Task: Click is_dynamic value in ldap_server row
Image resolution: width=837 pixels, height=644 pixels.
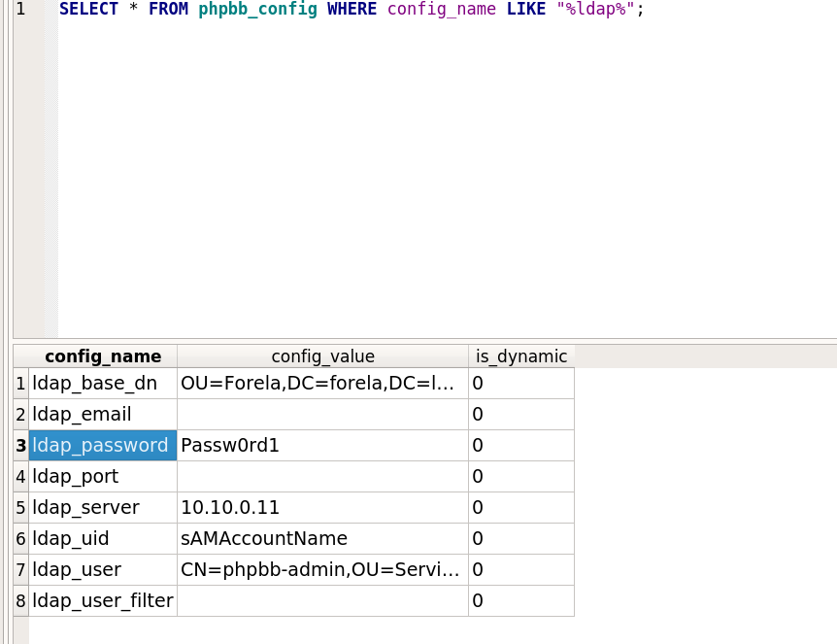Action: pyautogui.click(x=521, y=507)
